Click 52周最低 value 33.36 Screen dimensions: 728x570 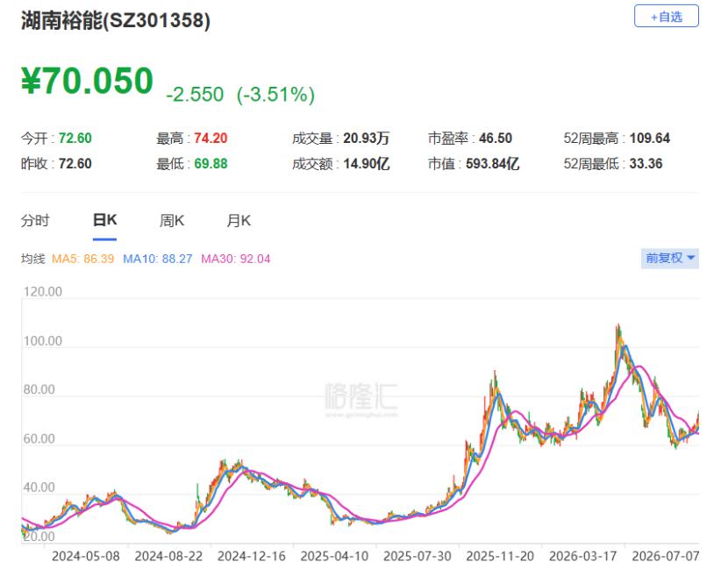(x=646, y=164)
